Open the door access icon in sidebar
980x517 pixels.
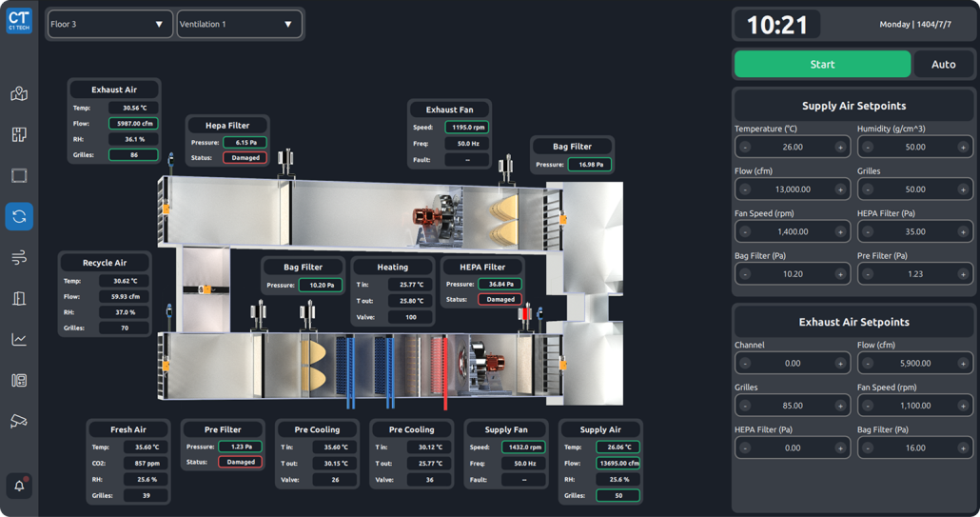[x=19, y=299]
